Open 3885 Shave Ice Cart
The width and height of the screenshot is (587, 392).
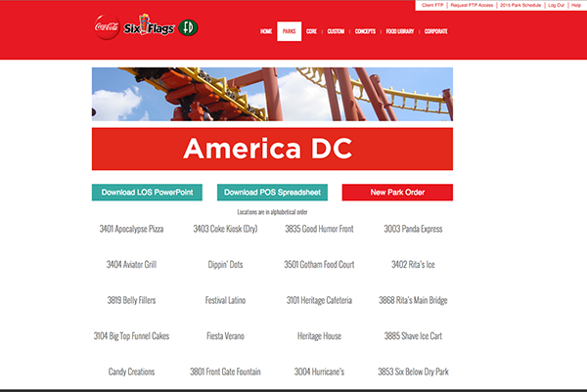click(413, 336)
